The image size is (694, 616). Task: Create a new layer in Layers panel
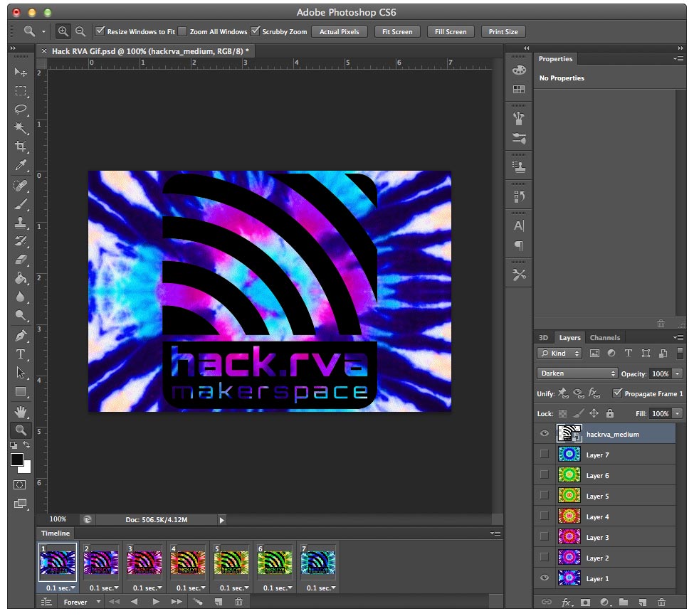642,602
